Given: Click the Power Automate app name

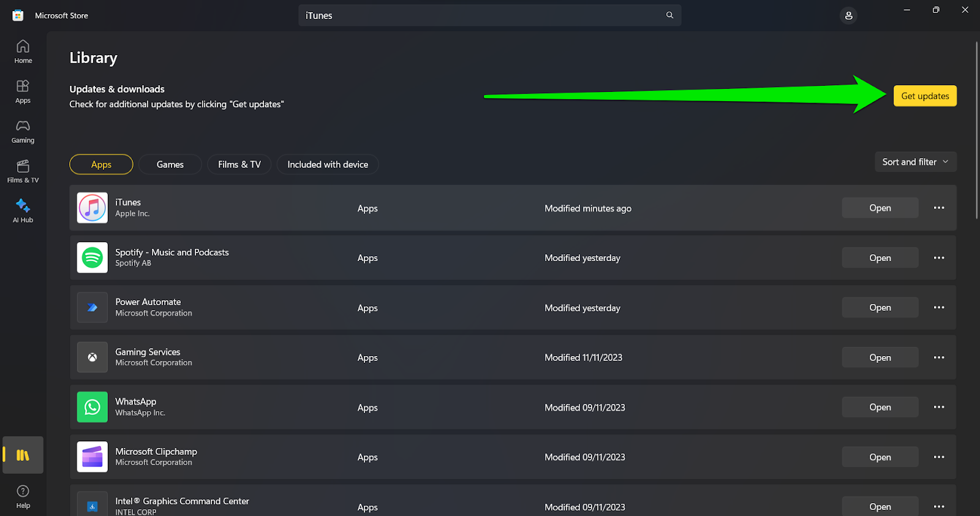Looking at the screenshot, I should point(148,302).
